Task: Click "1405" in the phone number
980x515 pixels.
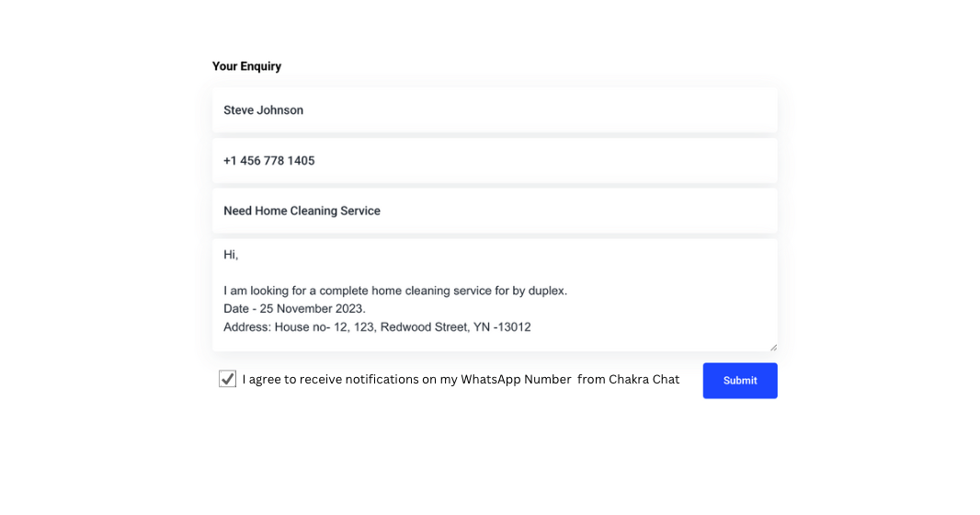Action: coord(301,161)
